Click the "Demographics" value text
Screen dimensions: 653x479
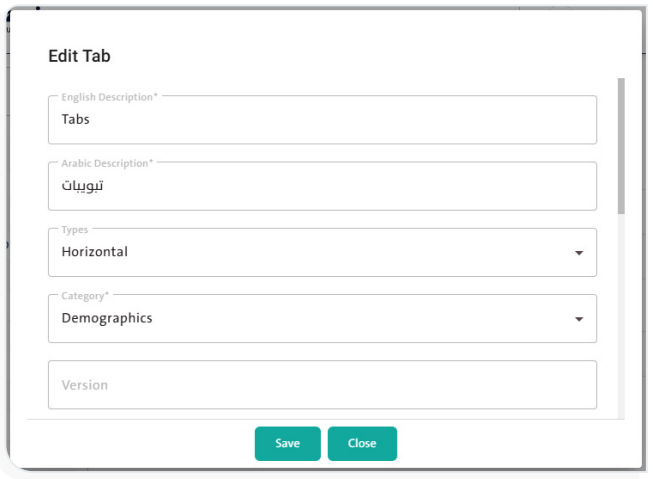(107, 318)
